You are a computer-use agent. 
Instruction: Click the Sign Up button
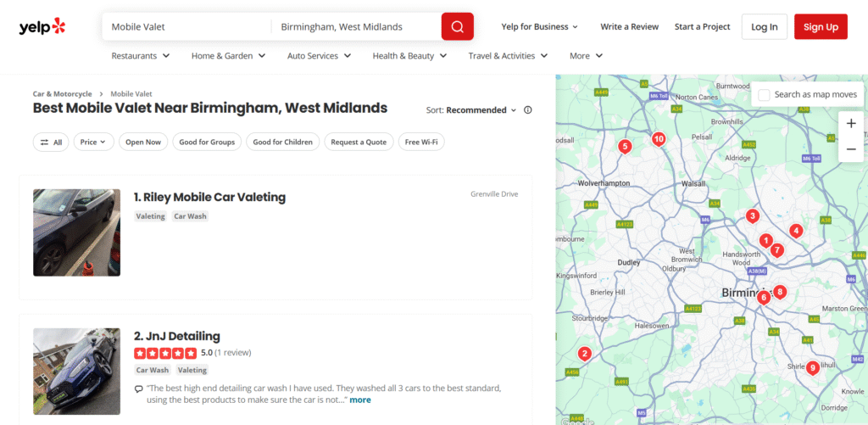coord(820,27)
